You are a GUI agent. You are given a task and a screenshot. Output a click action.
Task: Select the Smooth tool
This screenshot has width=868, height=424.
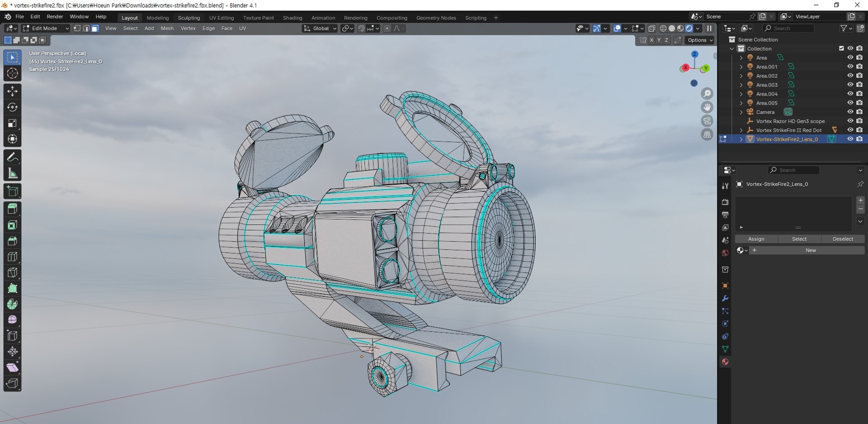click(x=12, y=320)
